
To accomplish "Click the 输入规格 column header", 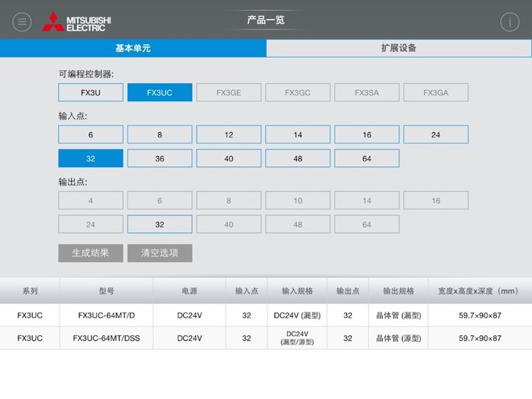I will [297, 291].
